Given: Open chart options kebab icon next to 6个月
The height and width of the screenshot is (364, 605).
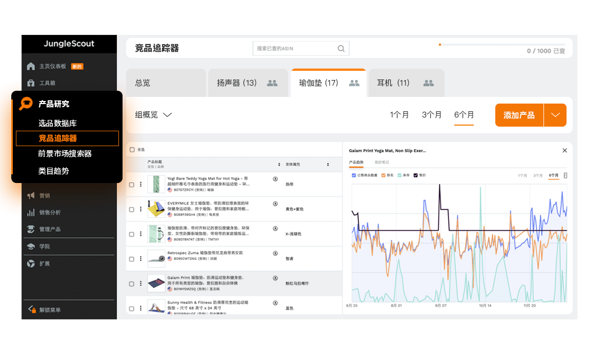Looking at the screenshot, I should pos(565,175).
